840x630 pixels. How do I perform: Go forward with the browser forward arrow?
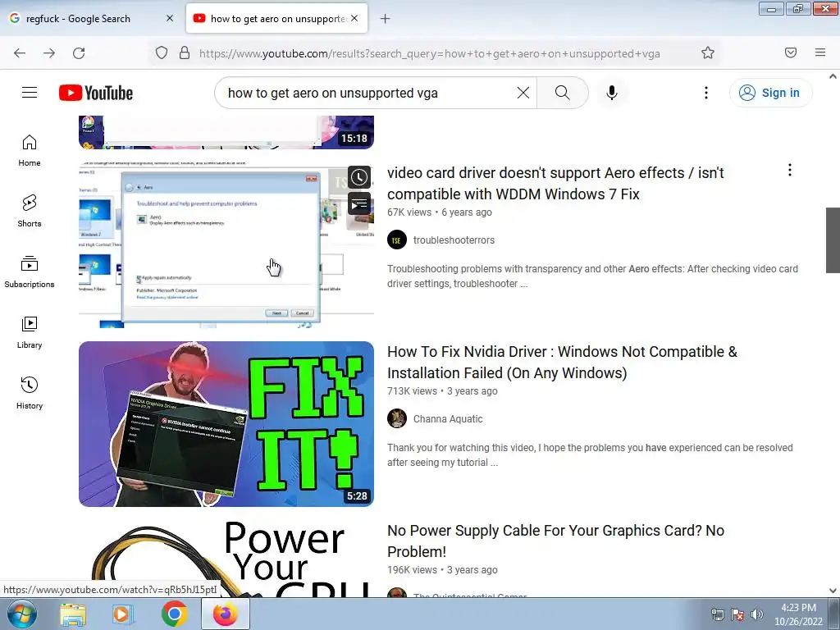(x=49, y=53)
